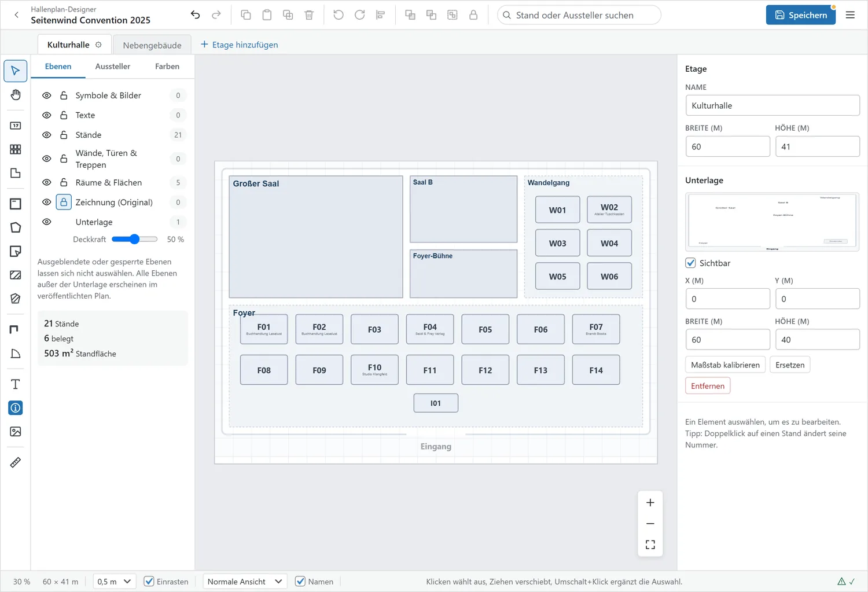
Task: Click the Speichern button
Action: click(x=801, y=15)
